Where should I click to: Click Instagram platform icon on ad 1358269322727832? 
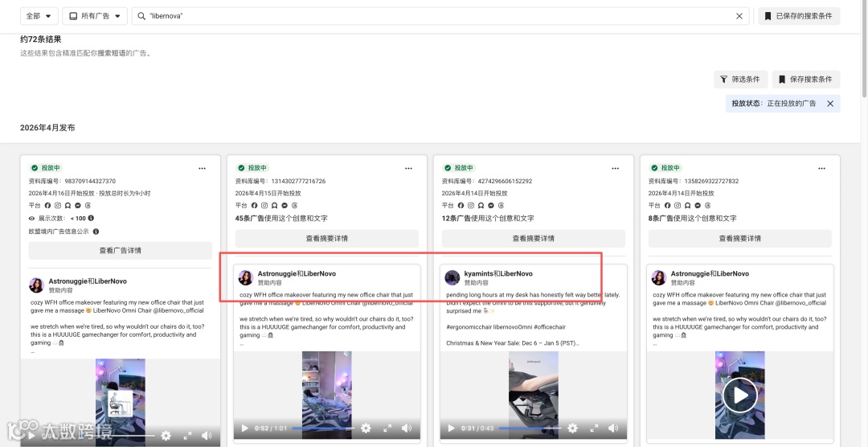point(677,206)
